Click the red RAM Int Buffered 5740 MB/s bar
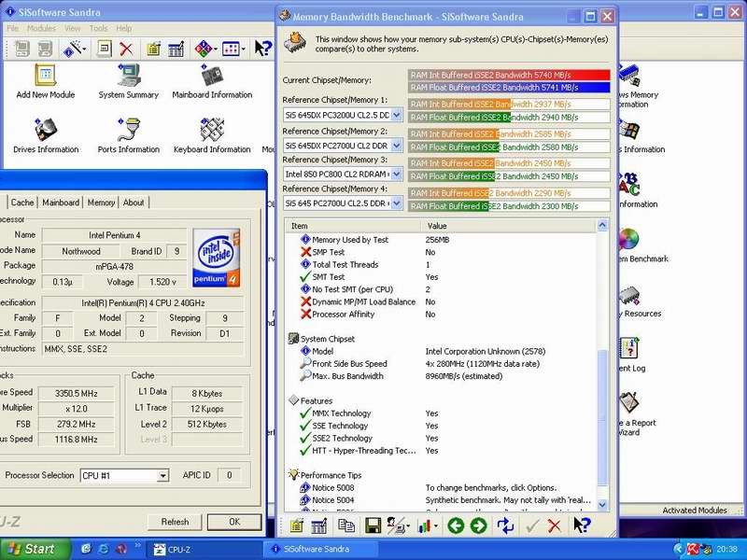The width and height of the screenshot is (747, 560). click(509, 75)
